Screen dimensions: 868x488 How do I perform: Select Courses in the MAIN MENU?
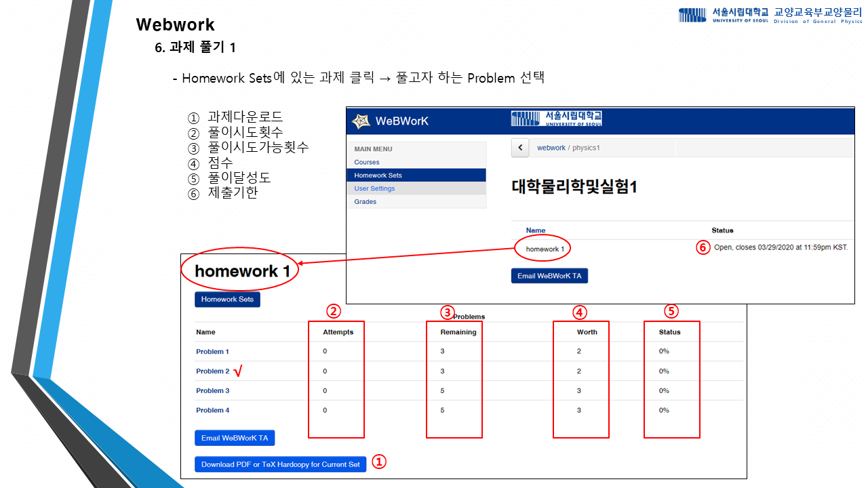click(x=366, y=162)
